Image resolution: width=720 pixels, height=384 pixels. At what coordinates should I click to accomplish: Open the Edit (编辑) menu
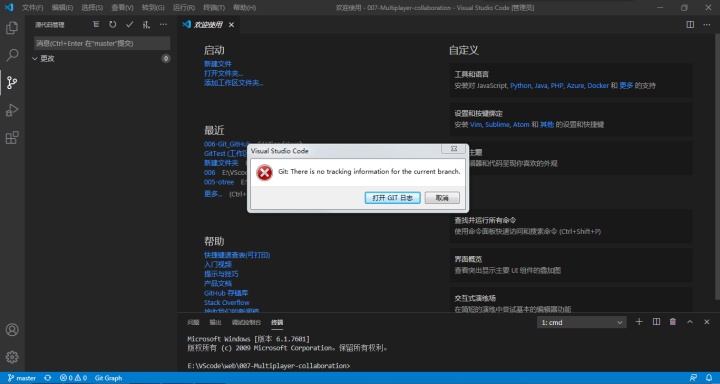[62, 8]
